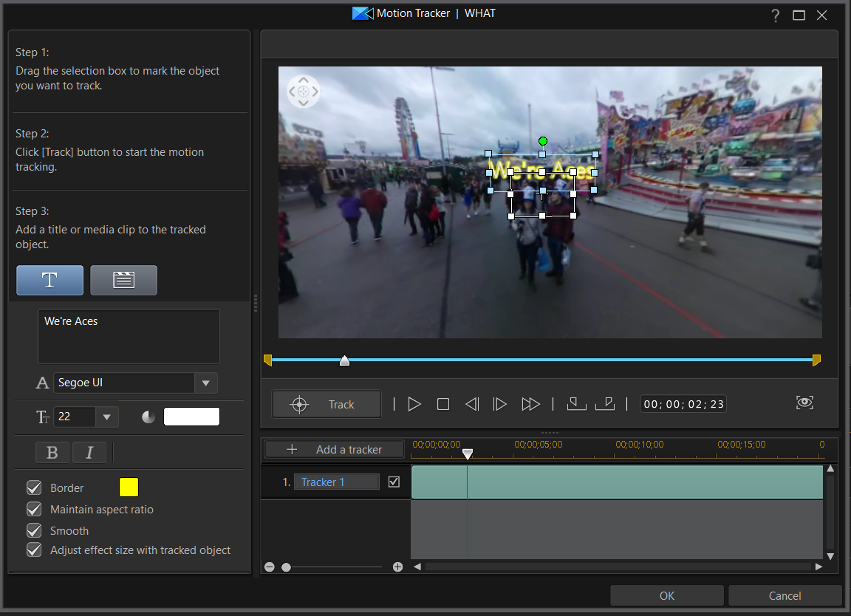Screen dimensions: 851x616
Task: Open tracked object preview with the eye icon
Action: click(x=804, y=403)
